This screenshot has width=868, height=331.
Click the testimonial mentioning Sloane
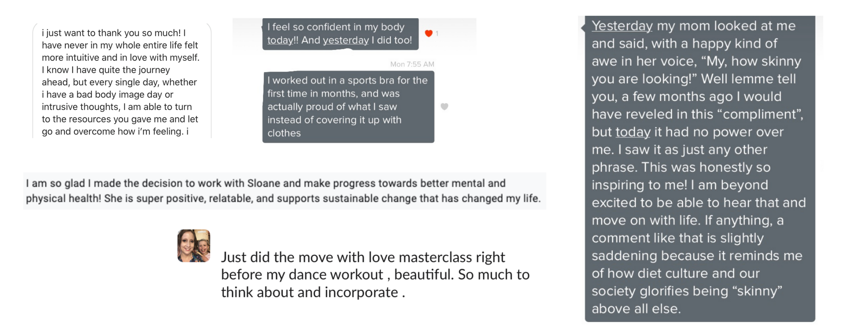(284, 191)
